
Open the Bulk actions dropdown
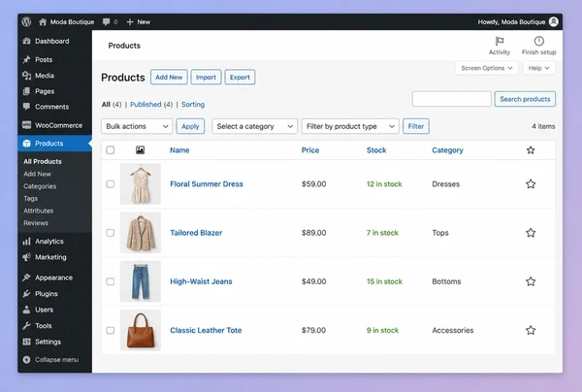pyautogui.click(x=137, y=126)
